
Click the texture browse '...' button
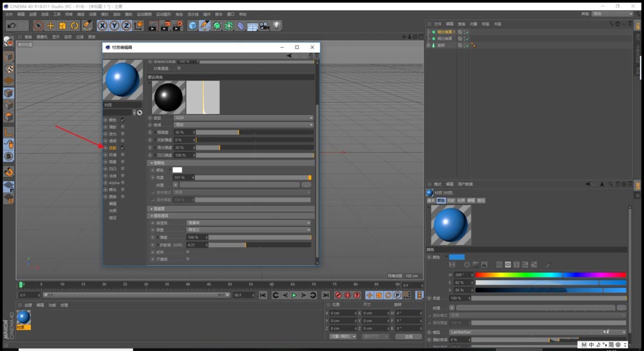click(306, 185)
